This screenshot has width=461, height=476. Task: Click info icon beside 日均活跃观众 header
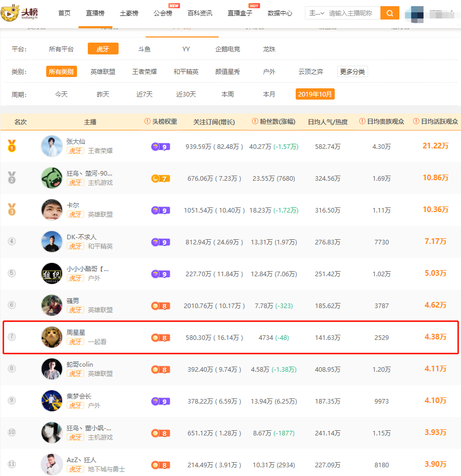416,121
